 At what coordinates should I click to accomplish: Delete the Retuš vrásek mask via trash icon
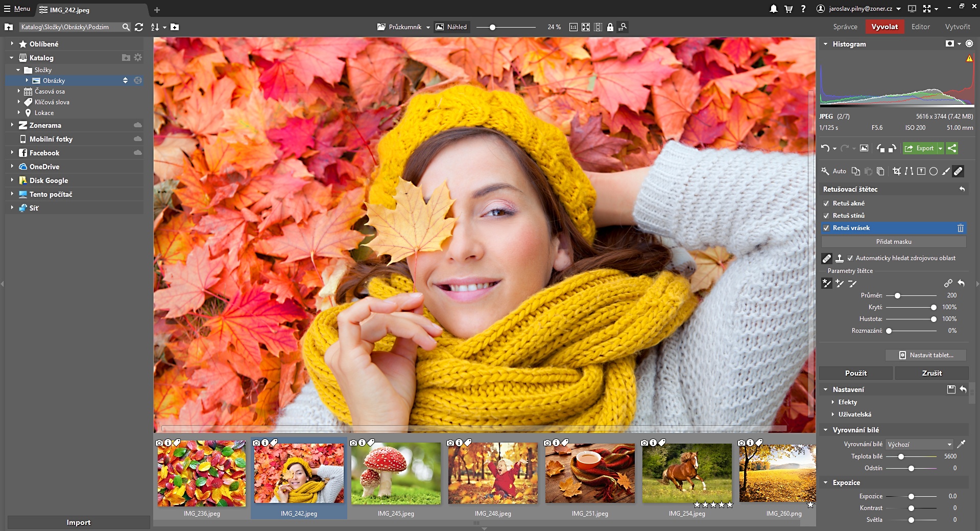[960, 228]
